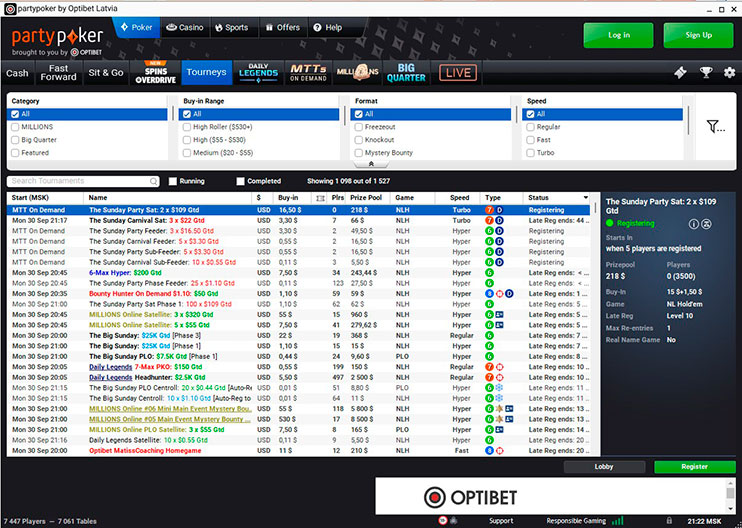This screenshot has width=742, height=528.
Task: Toggle the Completed checkbox
Action: coord(240,181)
